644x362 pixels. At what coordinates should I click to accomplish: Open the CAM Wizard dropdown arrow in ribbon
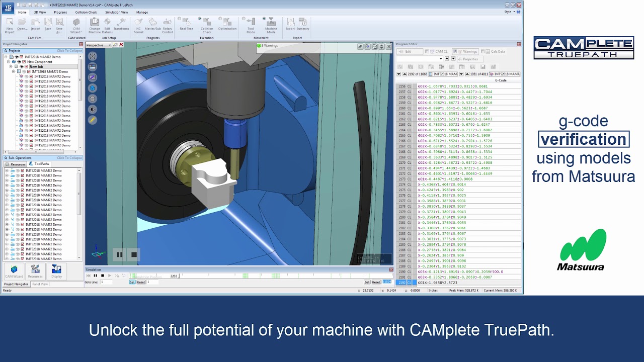pyautogui.click(x=82, y=32)
